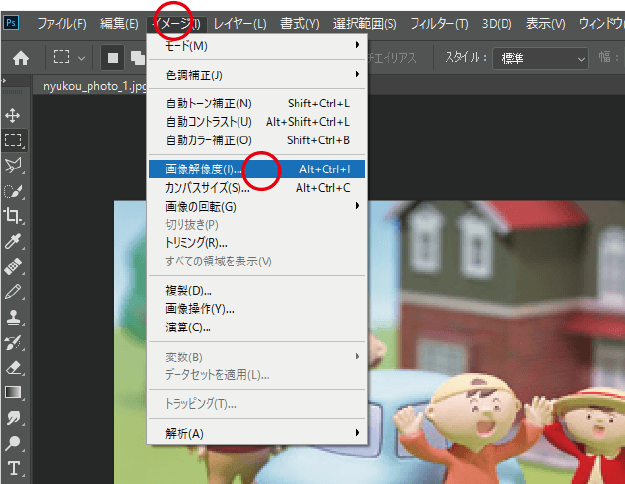Viewport: 625px width, 484px height.
Task: Select the Type tool
Action: [x=14, y=468]
